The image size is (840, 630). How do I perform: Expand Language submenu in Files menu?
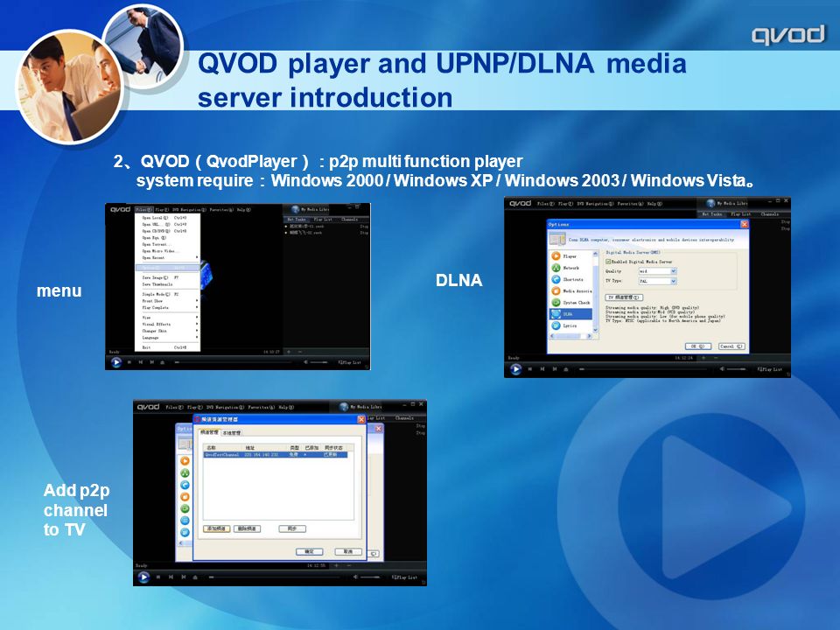point(168,338)
